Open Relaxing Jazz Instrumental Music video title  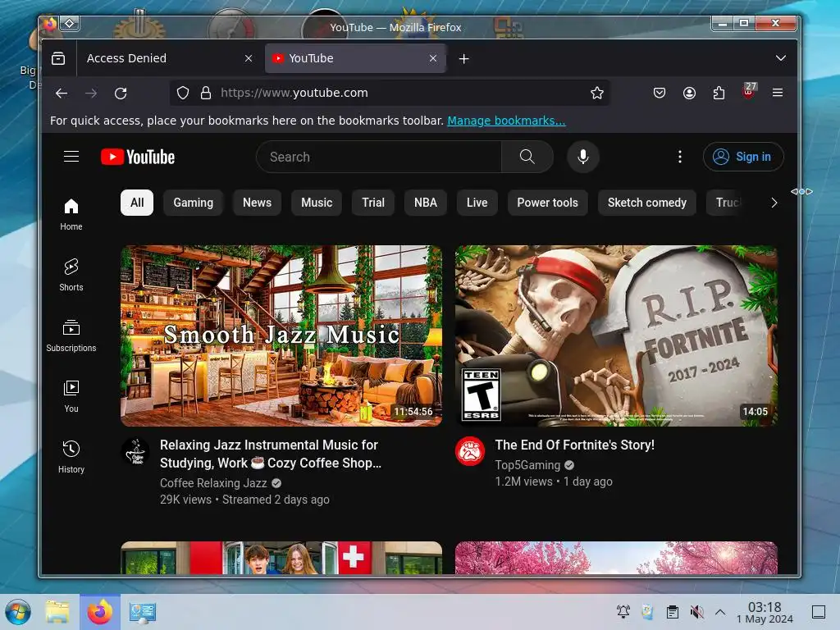(271, 454)
